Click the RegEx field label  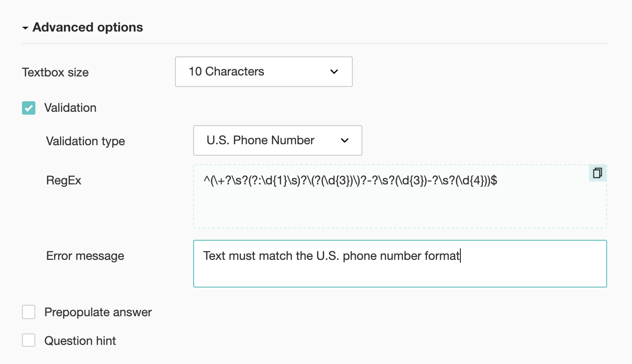point(64,181)
